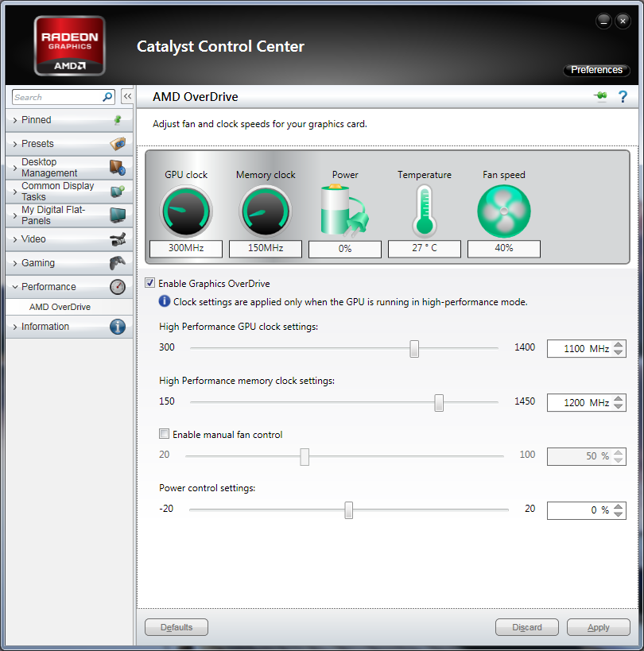This screenshot has height=651, width=644.
Task: Click the Performance gauge icon
Action: 118,287
